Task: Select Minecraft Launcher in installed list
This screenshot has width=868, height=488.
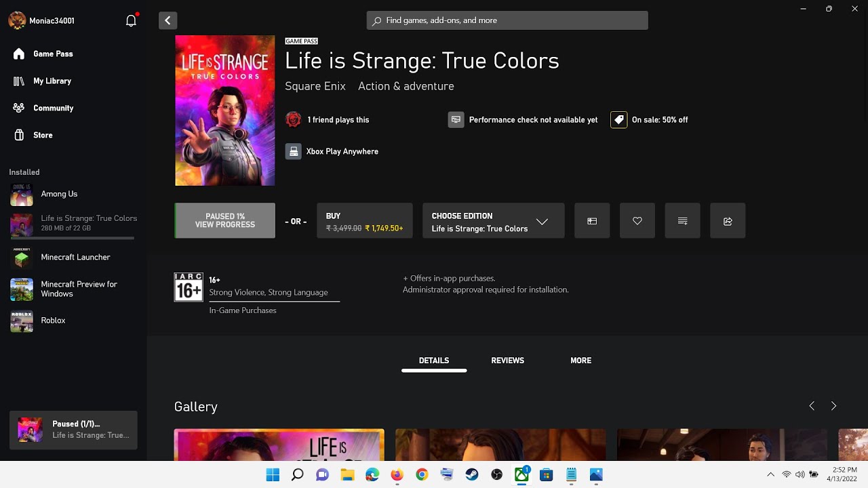Action: click(x=73, y=258)
